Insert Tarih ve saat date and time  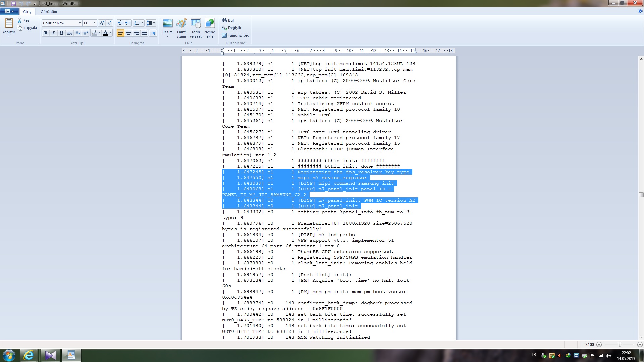tap(196, 28)
